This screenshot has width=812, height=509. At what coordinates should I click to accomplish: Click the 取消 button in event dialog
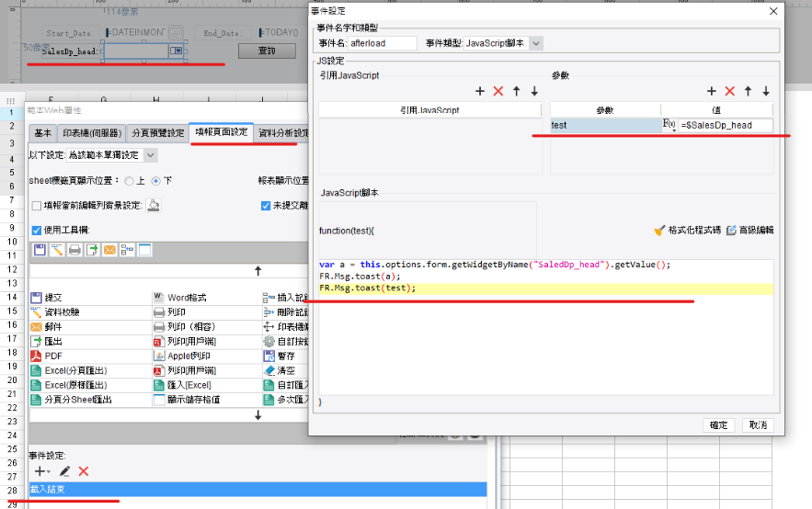(x=758, y=425)
